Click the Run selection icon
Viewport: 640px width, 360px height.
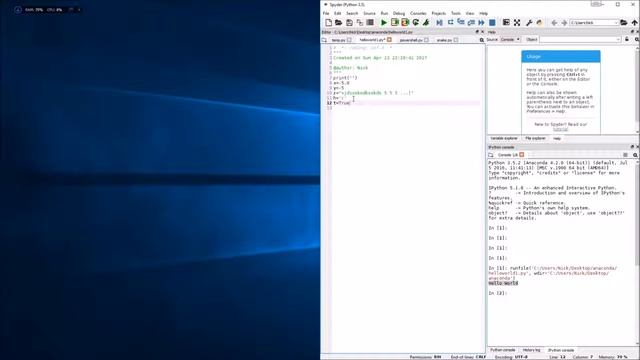(x=426, y=23)
